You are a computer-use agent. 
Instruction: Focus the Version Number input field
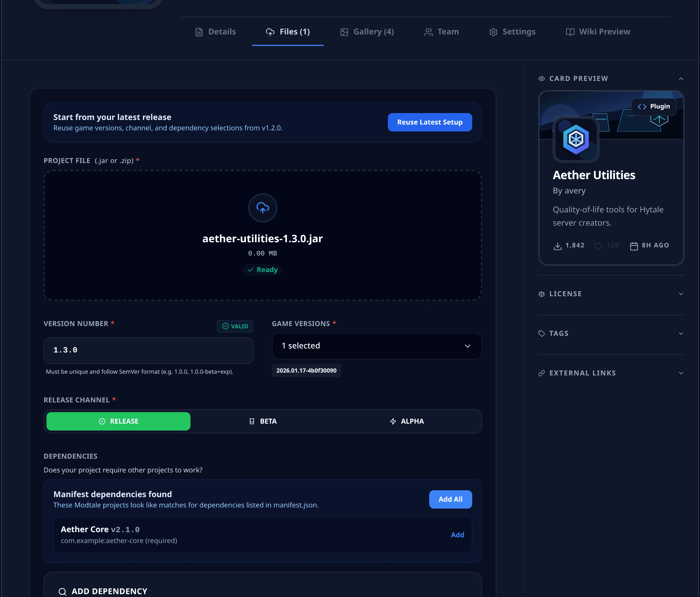(x=148, y=350)
